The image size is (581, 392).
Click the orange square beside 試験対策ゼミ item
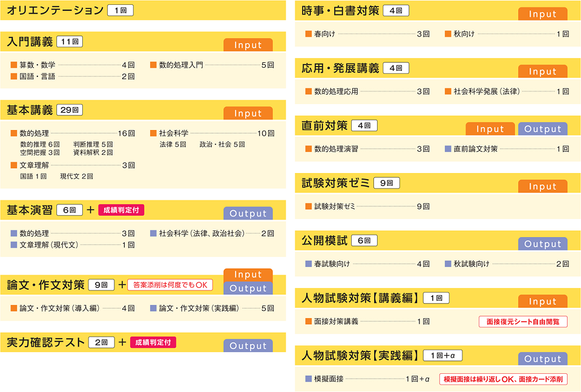click(x=309, y=206)
